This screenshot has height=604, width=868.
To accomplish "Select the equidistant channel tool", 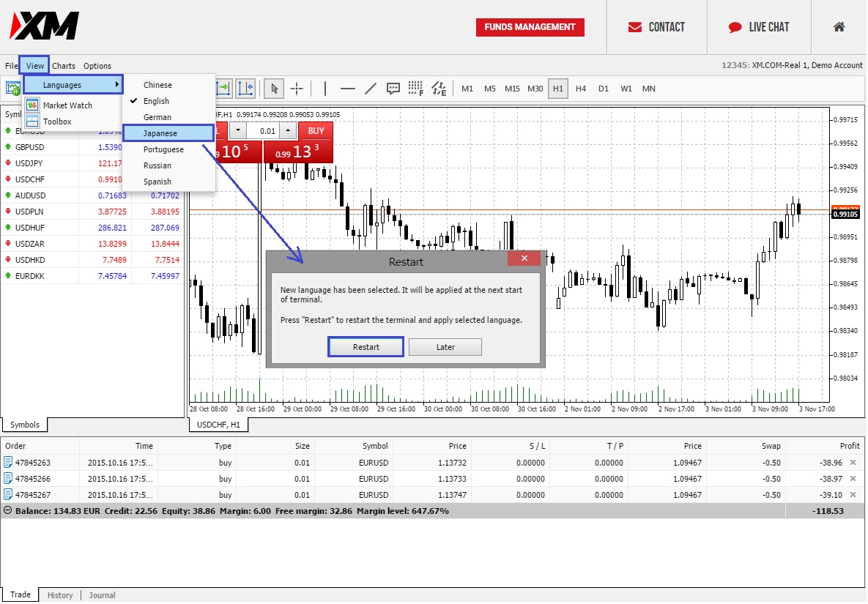I will 439,89.
